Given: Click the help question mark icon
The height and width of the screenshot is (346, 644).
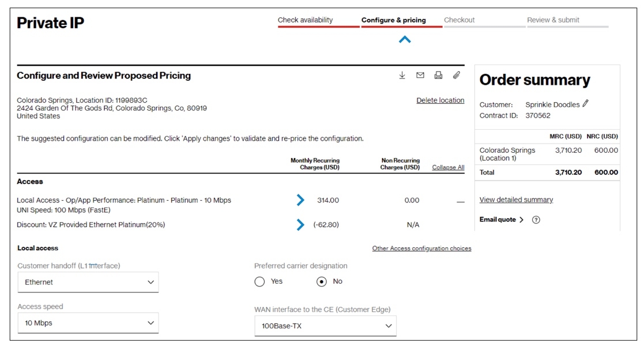Looking at the screenshot, I should (536, 220).
